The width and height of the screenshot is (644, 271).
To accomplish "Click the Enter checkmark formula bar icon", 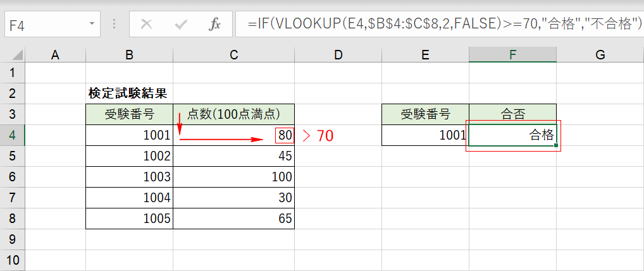I will click(x=180, y=25).
